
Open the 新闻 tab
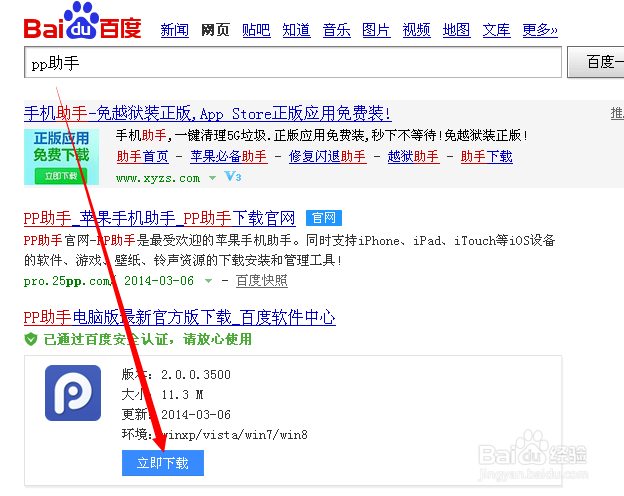click(175, 30)
